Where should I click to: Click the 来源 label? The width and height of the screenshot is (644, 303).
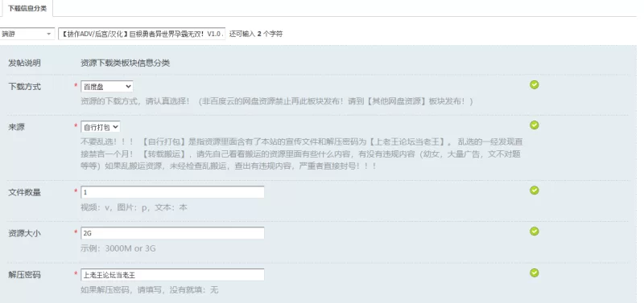click(x=16, y=127)
